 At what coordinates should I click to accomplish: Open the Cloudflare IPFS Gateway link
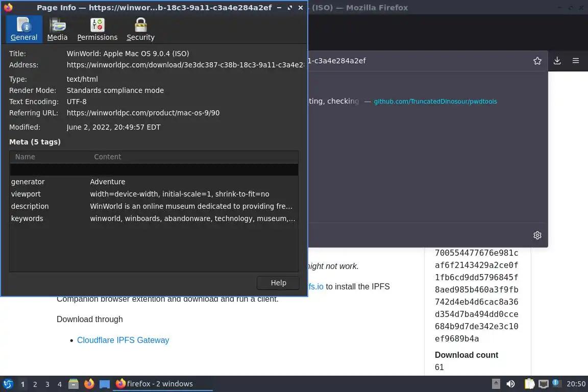(x=123, y=340)
